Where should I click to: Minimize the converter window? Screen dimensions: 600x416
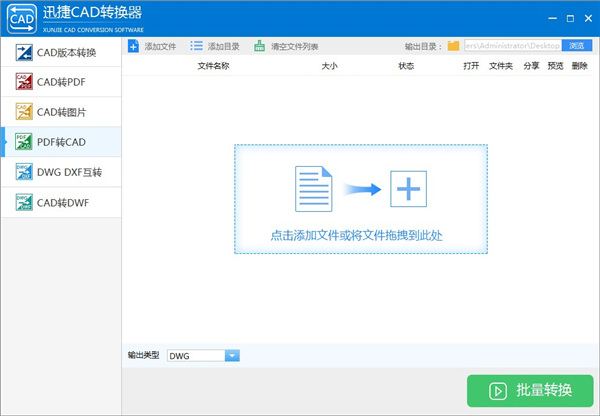point(552,18)
